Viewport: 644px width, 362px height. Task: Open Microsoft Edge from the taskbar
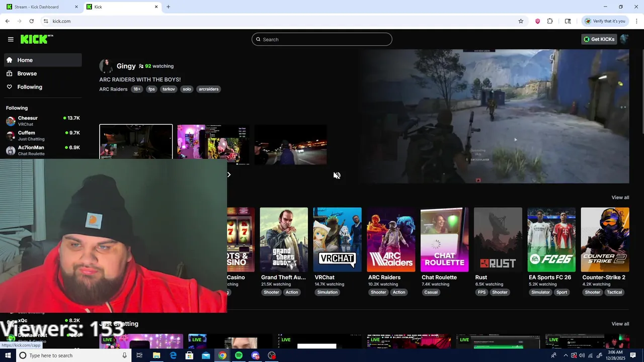click(173, 355)
